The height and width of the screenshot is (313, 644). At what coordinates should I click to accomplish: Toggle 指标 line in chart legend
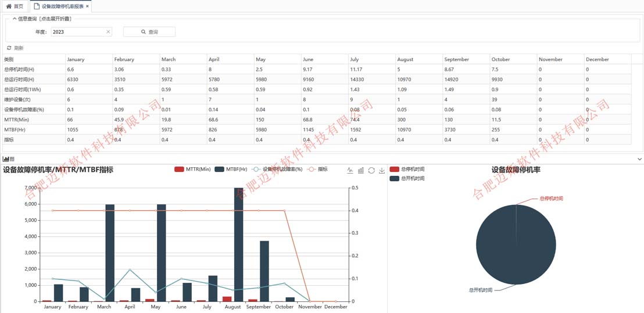tap(317, 170)
